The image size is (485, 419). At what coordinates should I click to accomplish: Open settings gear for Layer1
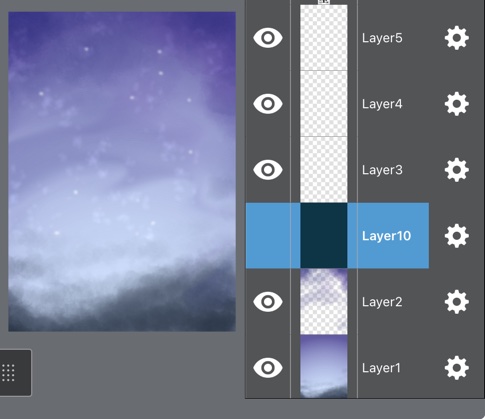(x=457, y=368)
